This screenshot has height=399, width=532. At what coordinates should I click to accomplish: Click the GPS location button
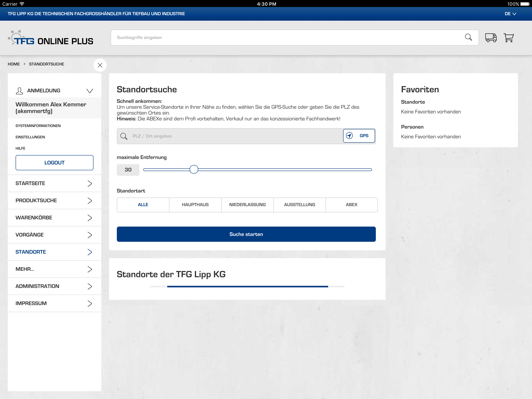click(359, 136)
